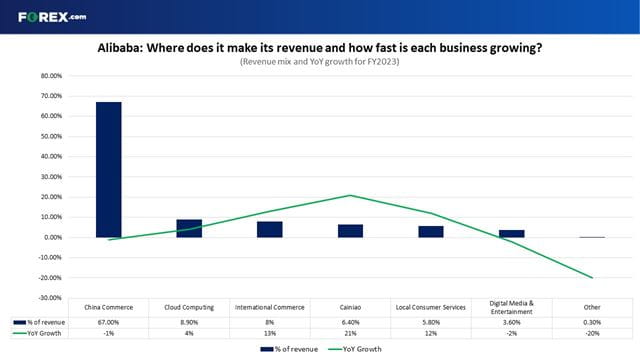Image resolution: width=640 pixels, height=360 pixels.
Task: Click the '70.00%' y-axis label
Action: [51, 96]
